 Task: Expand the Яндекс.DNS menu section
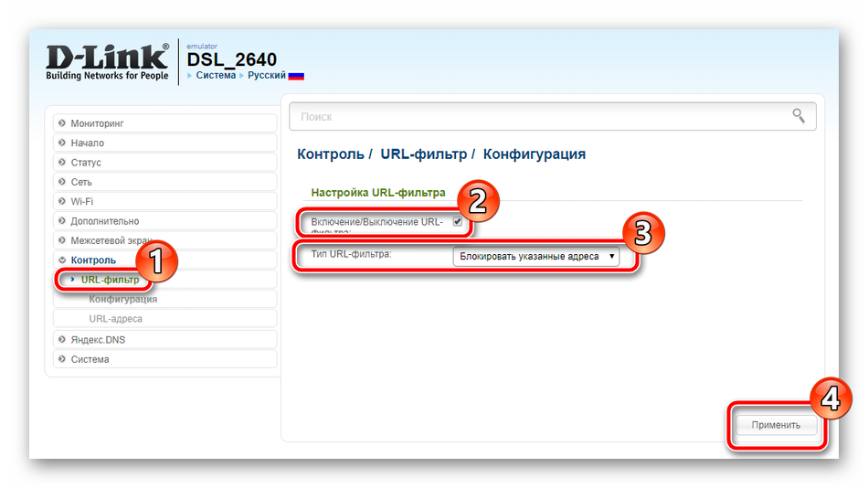point(165,340)
